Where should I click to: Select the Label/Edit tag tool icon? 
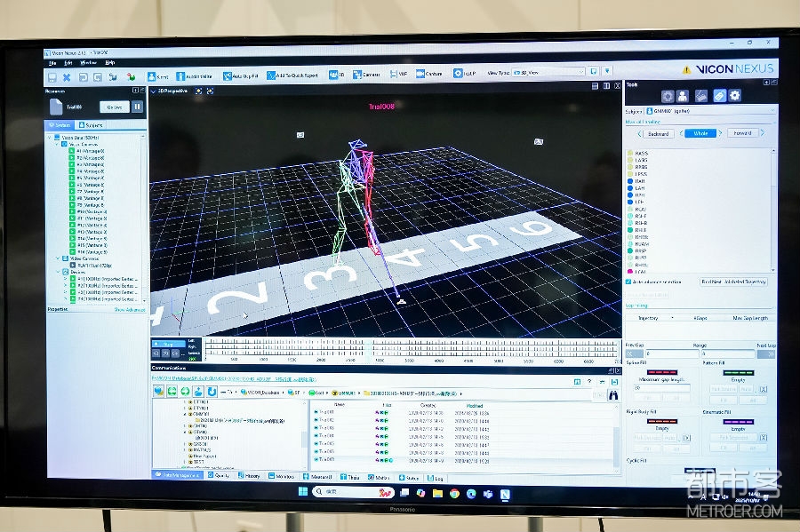pos(719,96)
